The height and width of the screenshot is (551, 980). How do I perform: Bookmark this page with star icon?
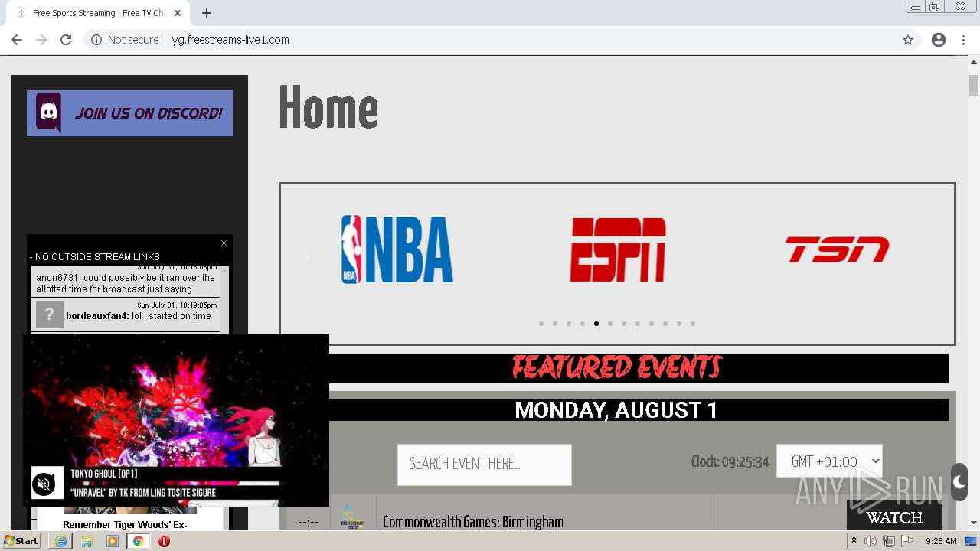coord(908,40)
